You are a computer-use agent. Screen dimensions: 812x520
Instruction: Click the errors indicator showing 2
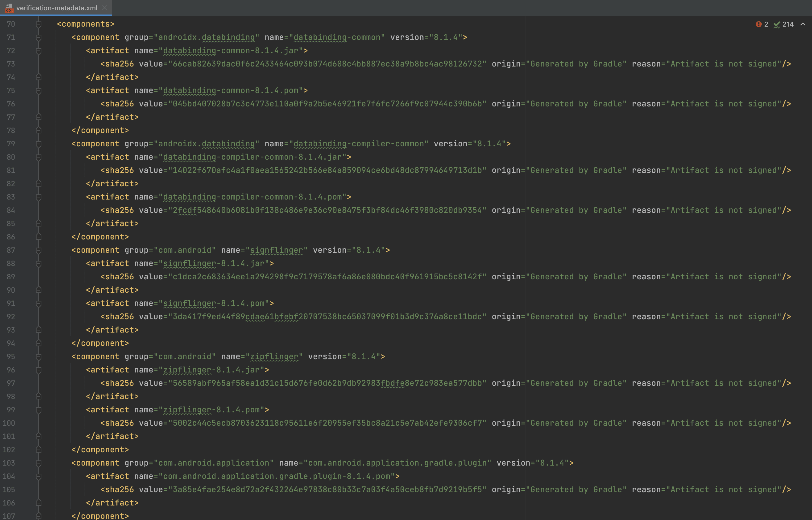[x=761, y=24]
